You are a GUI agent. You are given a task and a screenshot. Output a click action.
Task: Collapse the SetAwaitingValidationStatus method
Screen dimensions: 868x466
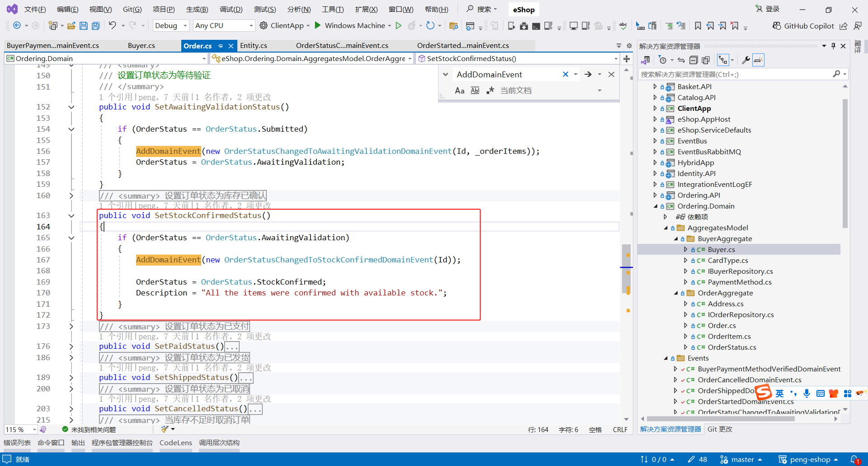tap(71, 107)
